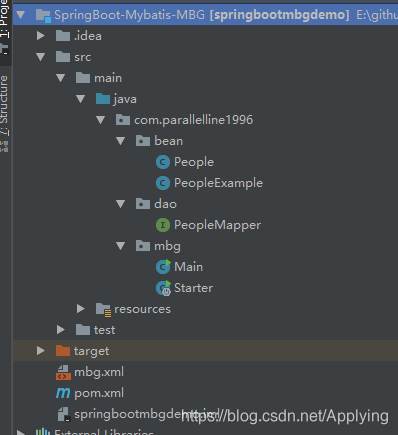Viewport: 398px width, 435px height.
Task: Select the com.parallelline1996 package label
Action: point(193,120)
